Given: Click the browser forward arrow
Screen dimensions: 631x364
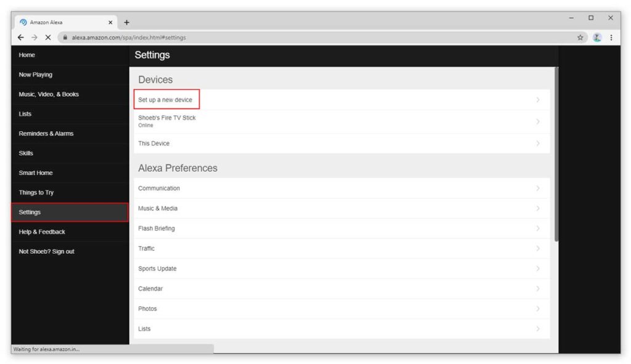Looking at the screenshot, I should tap(35, 38).
